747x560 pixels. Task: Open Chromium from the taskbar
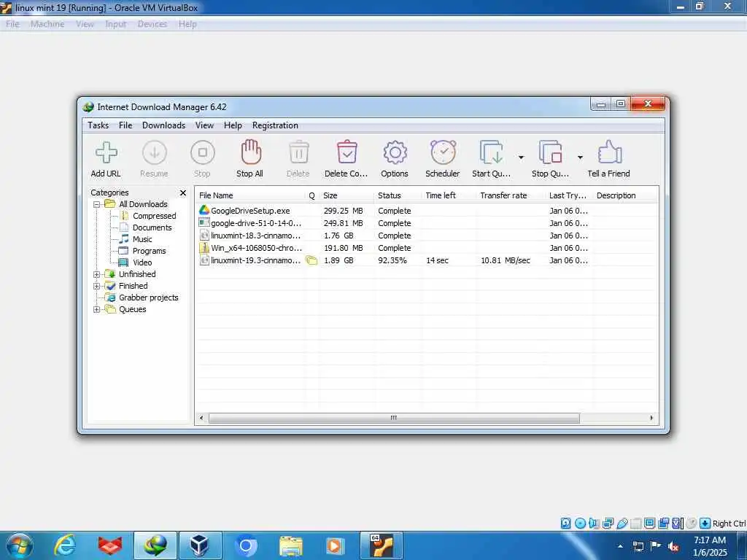click(246, 545)
